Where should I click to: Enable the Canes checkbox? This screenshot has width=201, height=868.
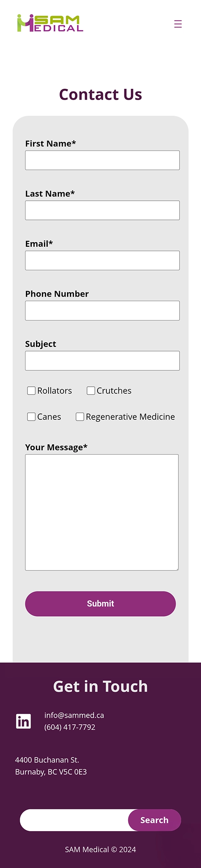point(31,416)
